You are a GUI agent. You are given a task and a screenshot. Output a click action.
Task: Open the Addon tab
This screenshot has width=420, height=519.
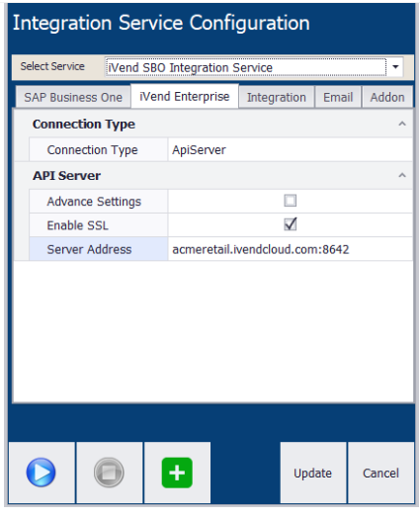(x=387, y=97)
